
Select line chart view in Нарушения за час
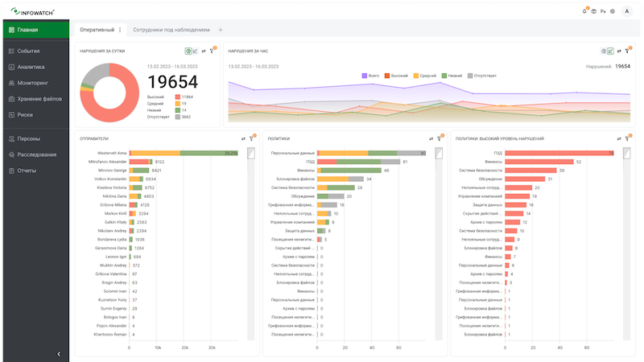[x=611, y=51]
